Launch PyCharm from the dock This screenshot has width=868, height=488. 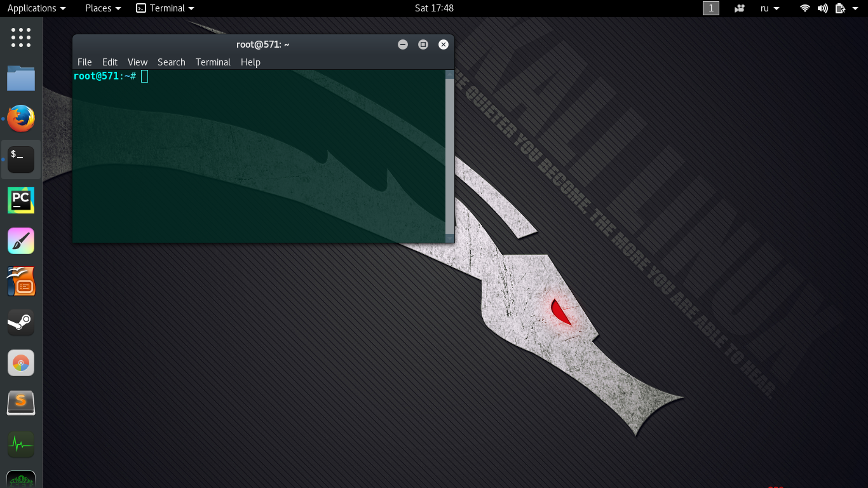[21, 200]
